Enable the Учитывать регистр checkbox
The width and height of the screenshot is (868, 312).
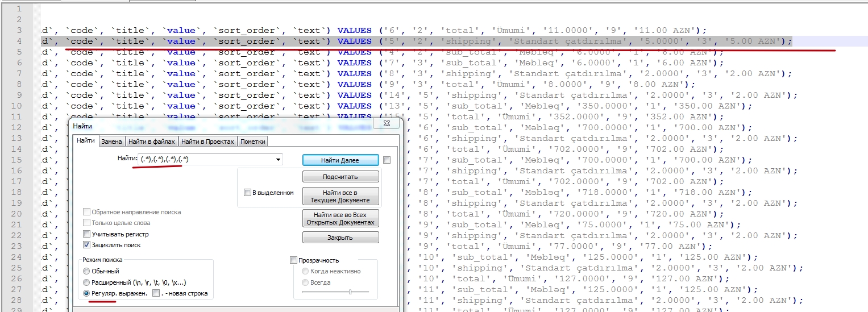87,234
